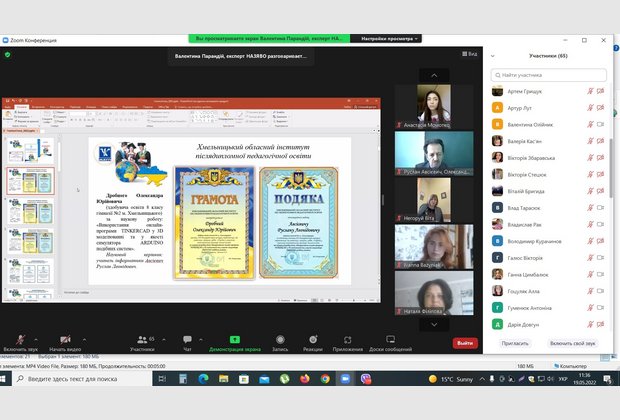Open Доски сообщений whiteboards button
The image size is (620, 420).
pos(390,343)
